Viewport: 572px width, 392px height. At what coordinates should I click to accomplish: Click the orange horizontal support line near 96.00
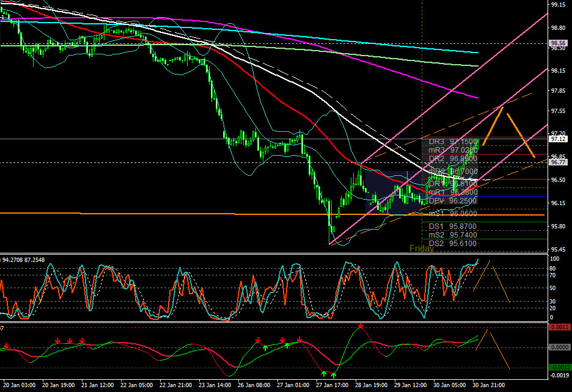(273, 214)
